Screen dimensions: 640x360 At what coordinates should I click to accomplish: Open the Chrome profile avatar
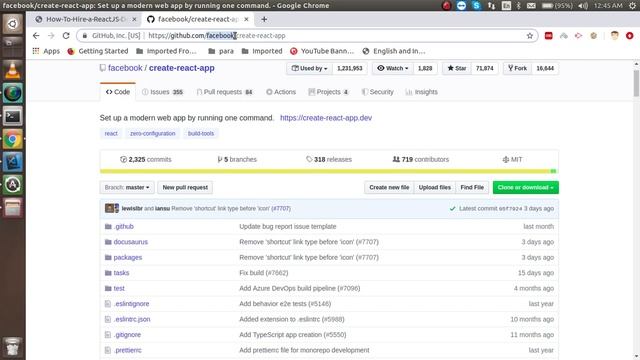(615, 36)
